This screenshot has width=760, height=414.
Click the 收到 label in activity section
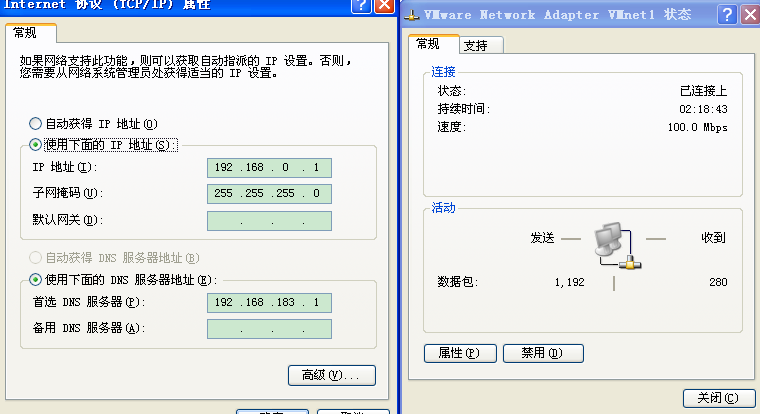(x=713, y=238)
